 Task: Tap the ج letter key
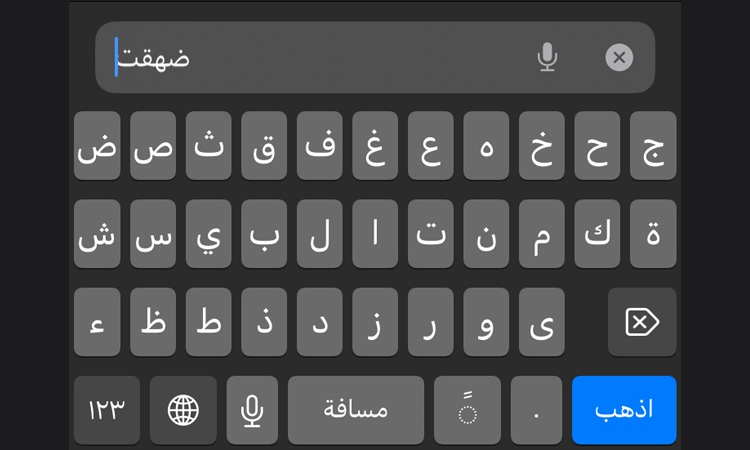point(653,146)
